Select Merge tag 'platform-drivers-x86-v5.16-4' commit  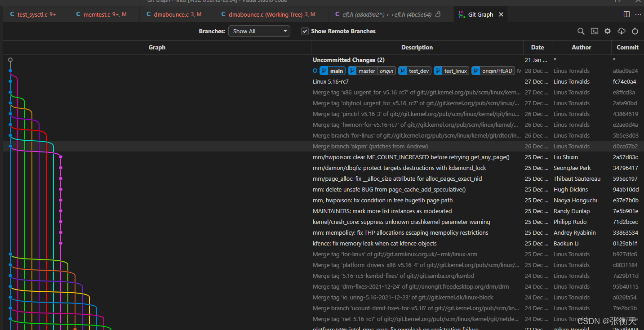coord(323,265)
